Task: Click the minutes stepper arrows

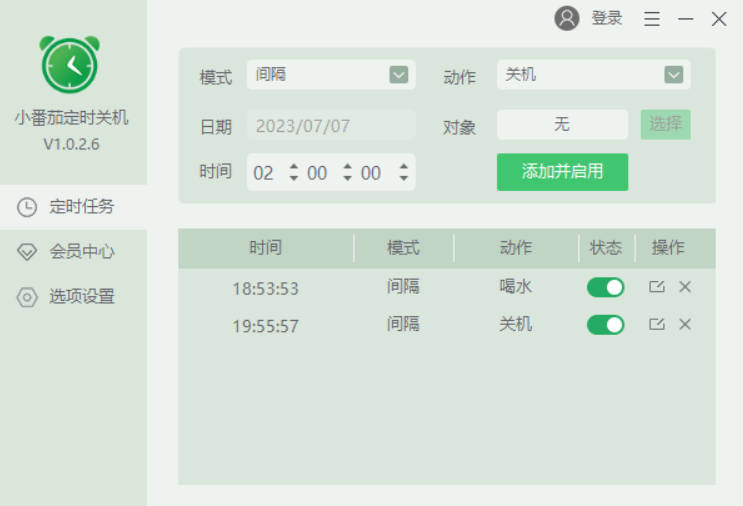Action: [347, 172]
